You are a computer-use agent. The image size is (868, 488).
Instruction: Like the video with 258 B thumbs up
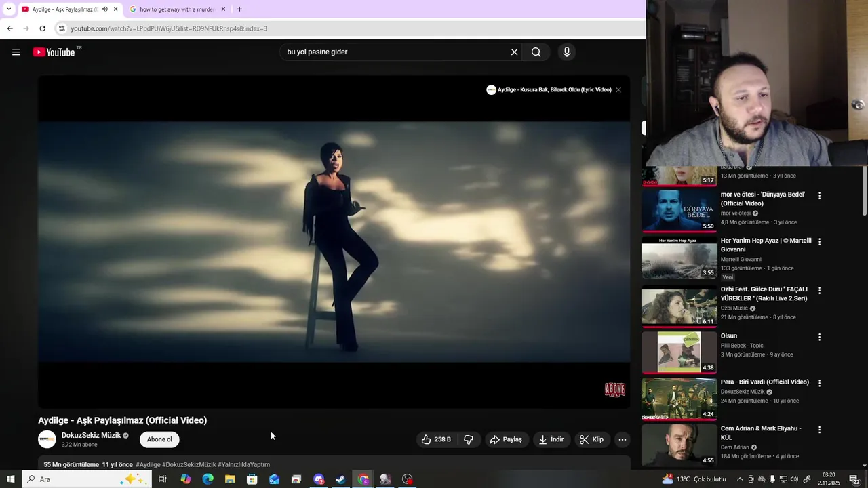pyautogui.click(x=435, y=439)
